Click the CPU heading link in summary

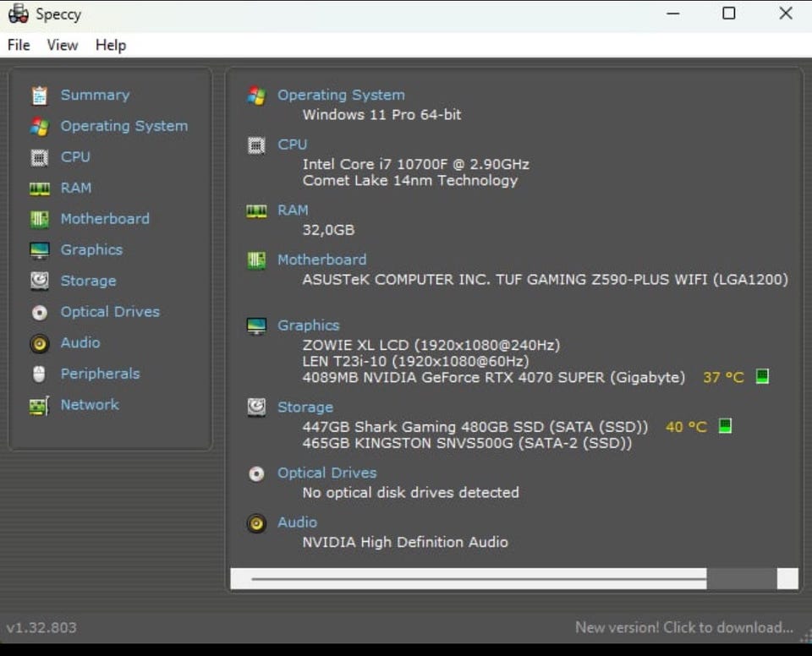293,145
